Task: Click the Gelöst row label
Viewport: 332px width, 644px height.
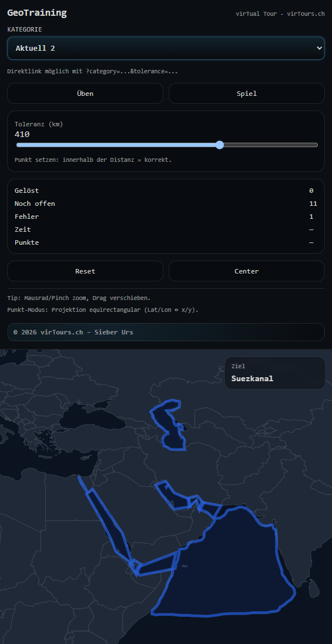Action: pyautogui.click(x=27, y=191)
